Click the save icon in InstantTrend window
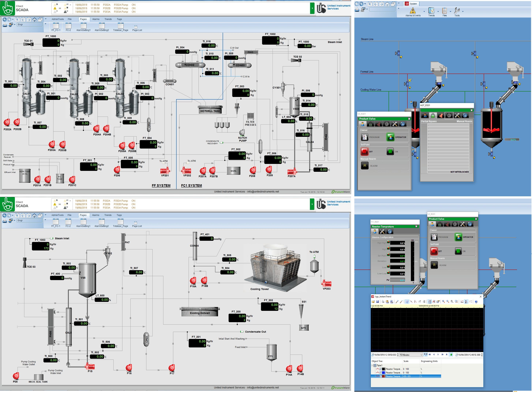 coord(378,302)
